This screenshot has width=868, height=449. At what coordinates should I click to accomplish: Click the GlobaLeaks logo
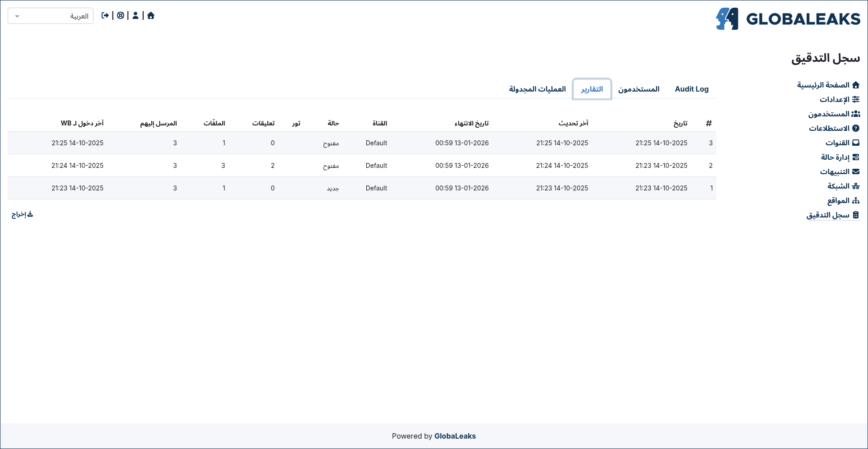788,19
